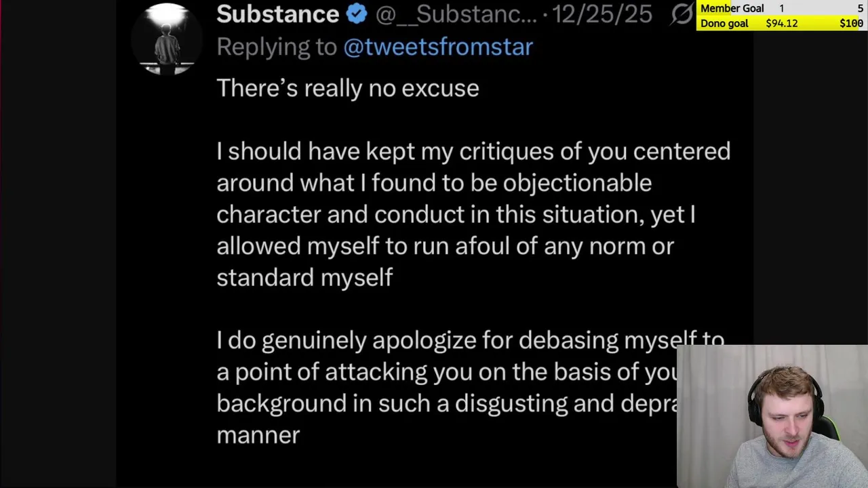This screenshot has width=868, height=488.
Task: Click the "Member Goal" label
Action: pyautogui.click(x=732, y=8)
